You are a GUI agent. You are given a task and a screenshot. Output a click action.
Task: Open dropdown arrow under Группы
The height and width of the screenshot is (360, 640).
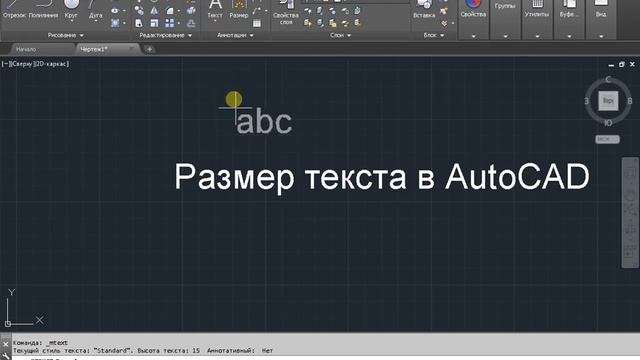click(x=505, y=36)
